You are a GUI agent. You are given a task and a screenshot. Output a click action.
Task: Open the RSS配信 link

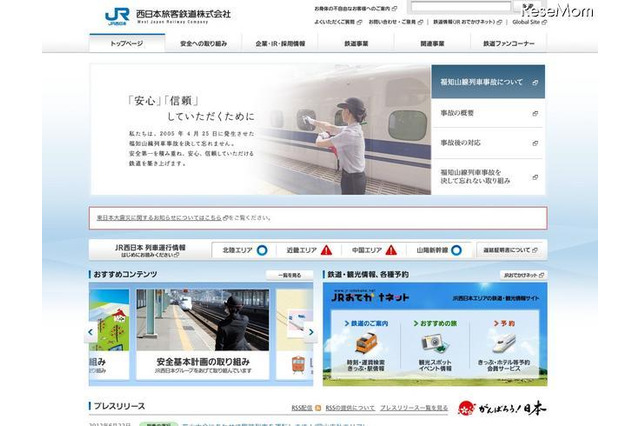(302, 408)
